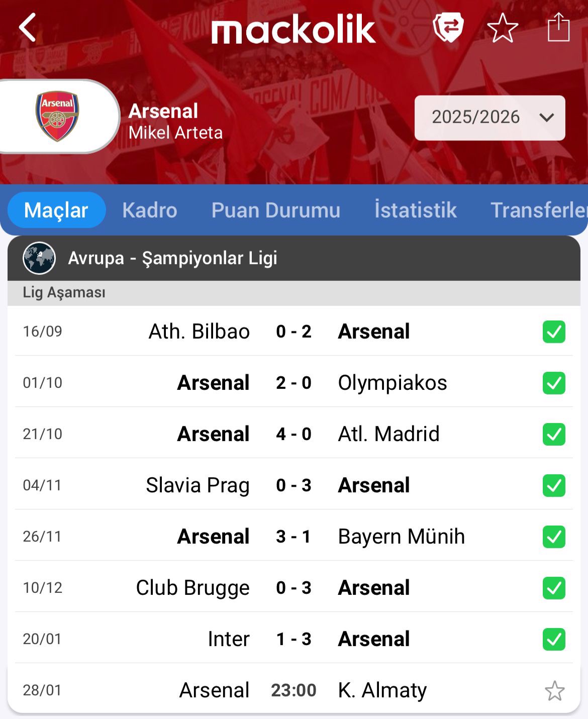Tap the Avrupa - Şampiyonlar Ligi header
The width and height of the screenshot is (588, 719).
pos(172,258)
